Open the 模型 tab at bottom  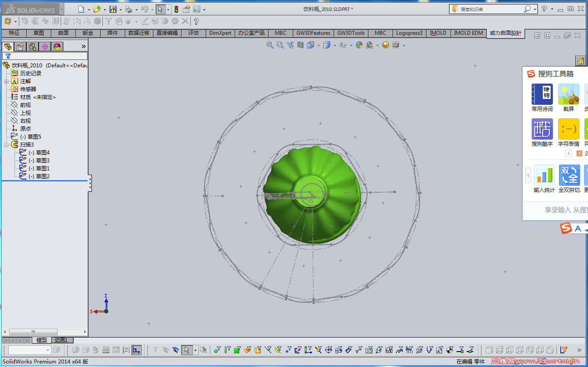(42, 340)
